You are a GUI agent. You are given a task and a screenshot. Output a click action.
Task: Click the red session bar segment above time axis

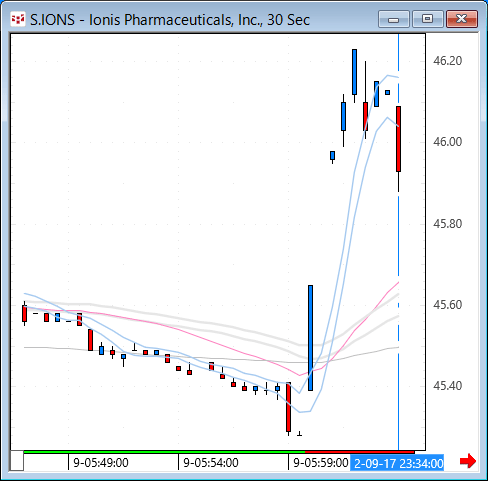360,452
